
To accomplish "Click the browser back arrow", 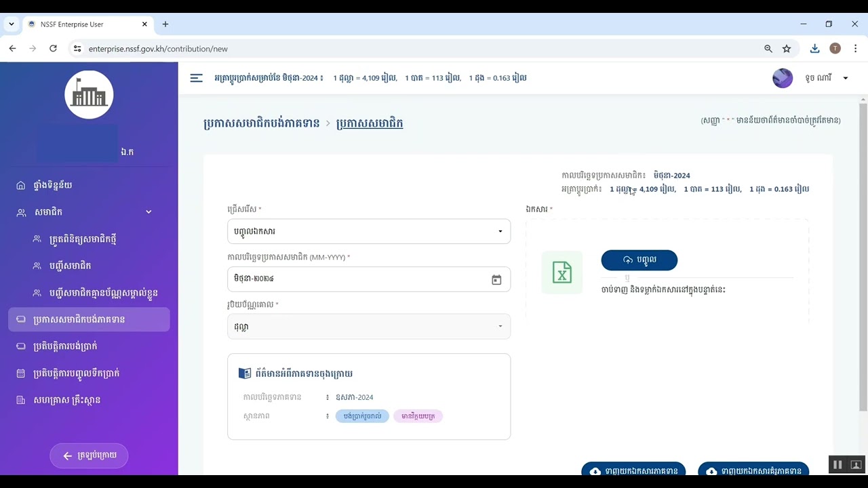I will [12, 49].
